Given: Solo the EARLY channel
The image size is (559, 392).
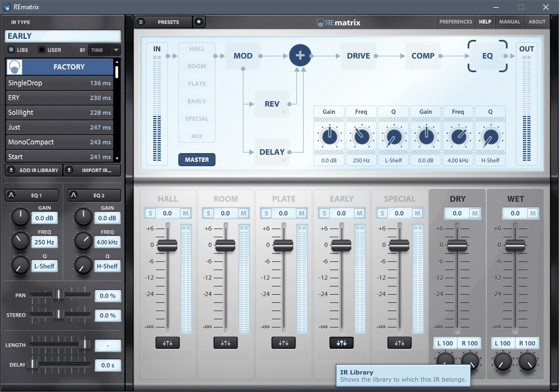Looking at the screenshot, I should [x=324, y=213].
